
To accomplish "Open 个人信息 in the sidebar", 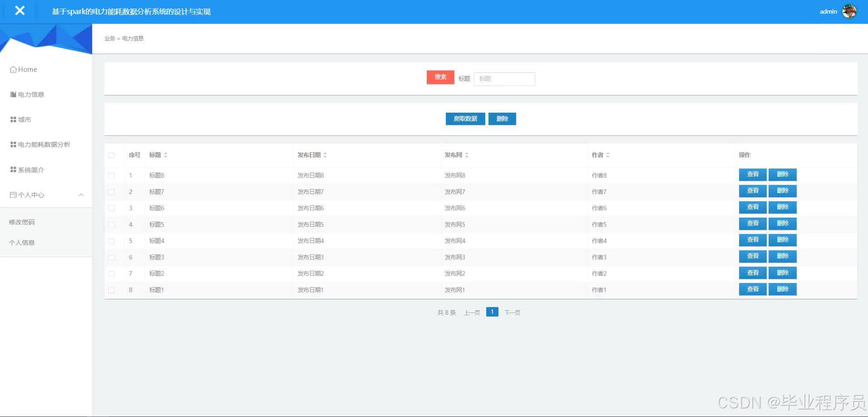I will [x=22, y=243].
